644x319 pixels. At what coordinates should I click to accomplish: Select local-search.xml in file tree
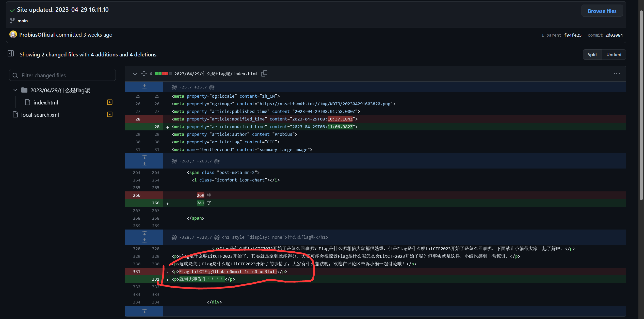coord(40,115)
